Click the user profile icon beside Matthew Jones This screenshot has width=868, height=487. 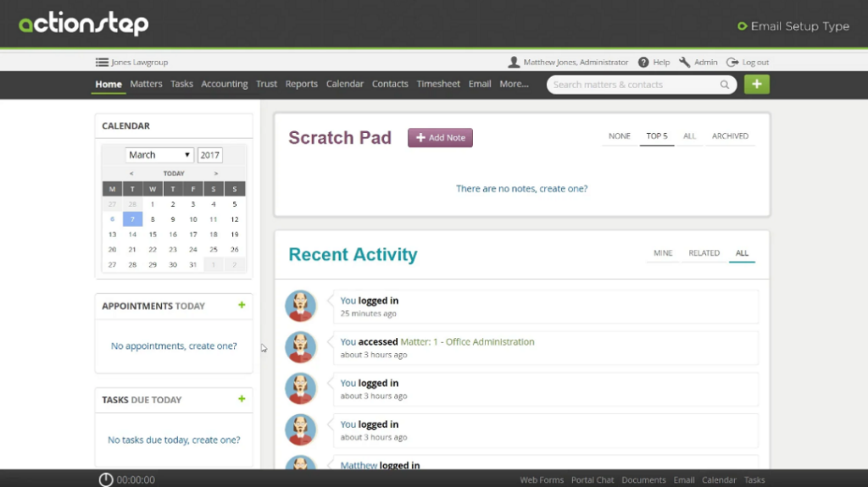pyautogui.click(x=514, y=62)
